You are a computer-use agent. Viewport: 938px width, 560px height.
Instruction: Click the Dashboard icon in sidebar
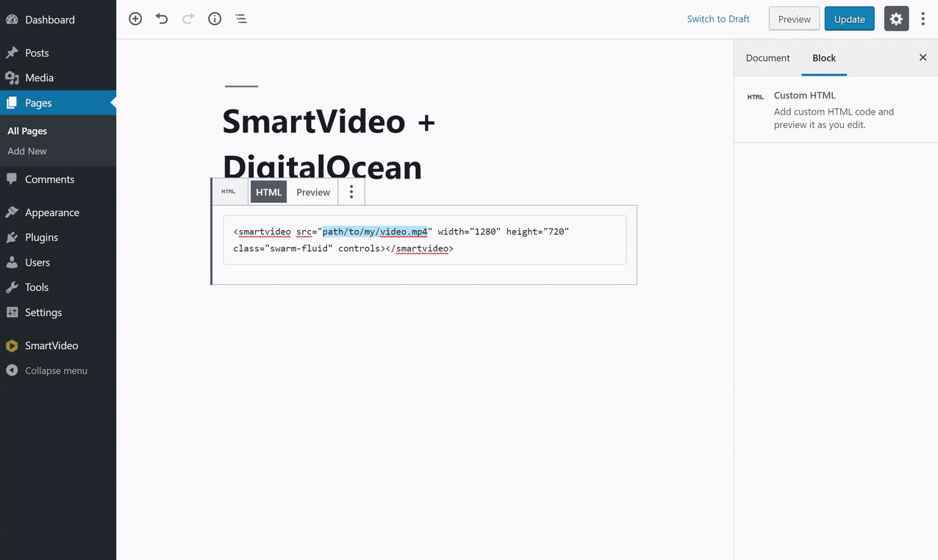point(12,20)
